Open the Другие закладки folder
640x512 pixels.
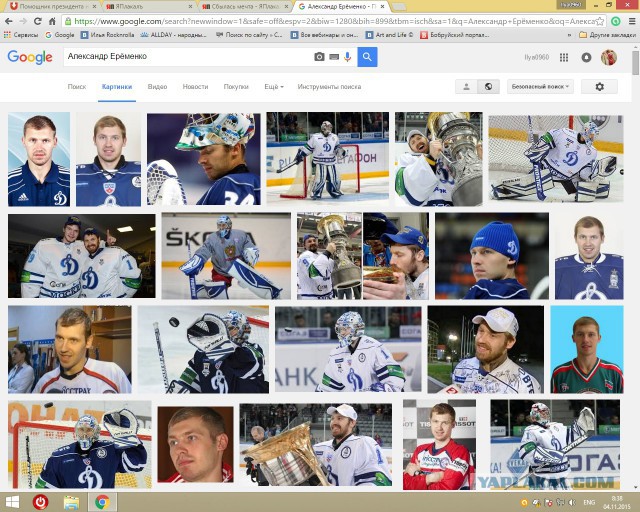pos(607,35)
